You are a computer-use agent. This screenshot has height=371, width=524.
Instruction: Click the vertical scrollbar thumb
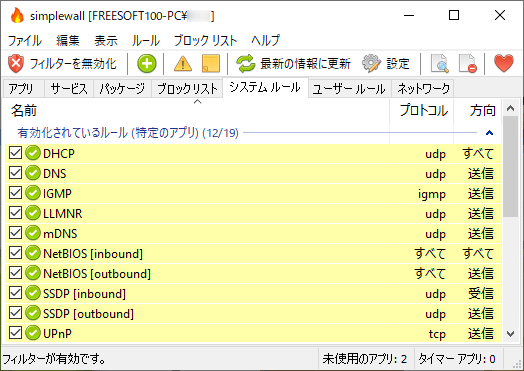[x=510, y=167]
